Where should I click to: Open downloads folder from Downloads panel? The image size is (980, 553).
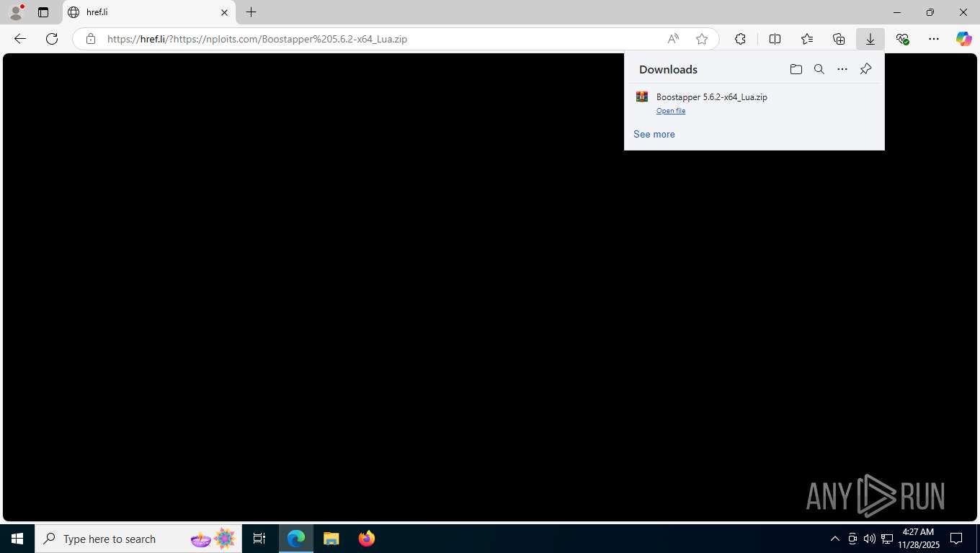click(796, 69)
